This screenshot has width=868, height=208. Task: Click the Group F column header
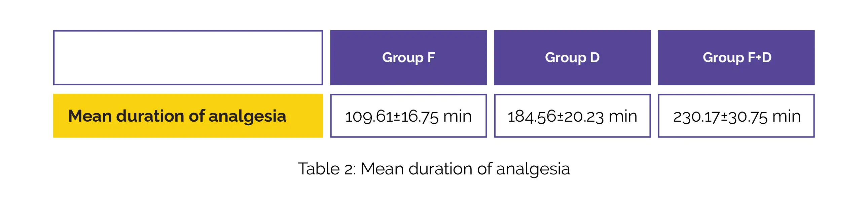[x=408, y=57]
